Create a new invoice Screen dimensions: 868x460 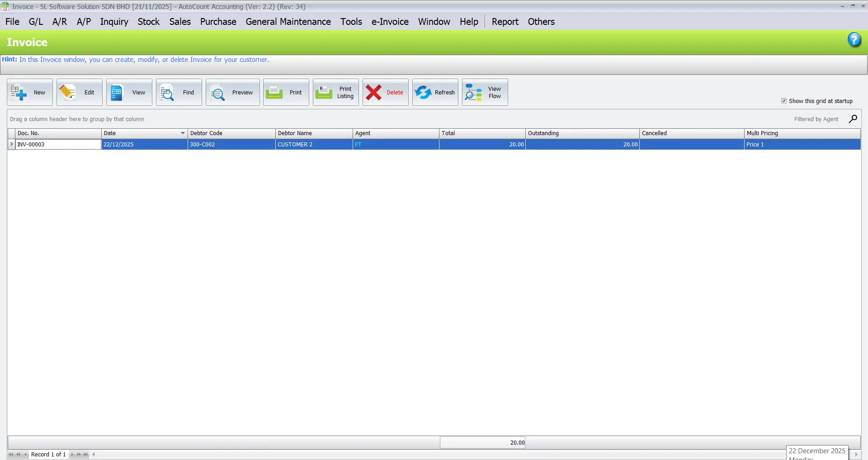(x=29, y=92)
